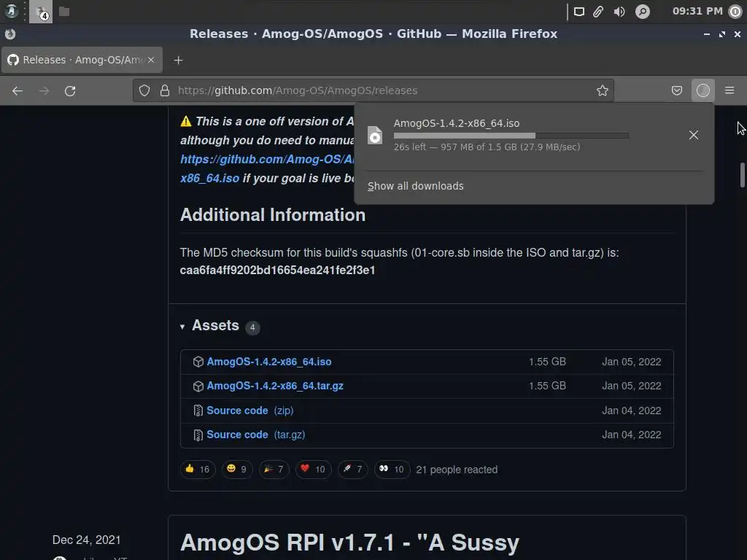Select the Releases Amog-OS/AmogOS tab
The image size is (747, 560).
[82, 60]
